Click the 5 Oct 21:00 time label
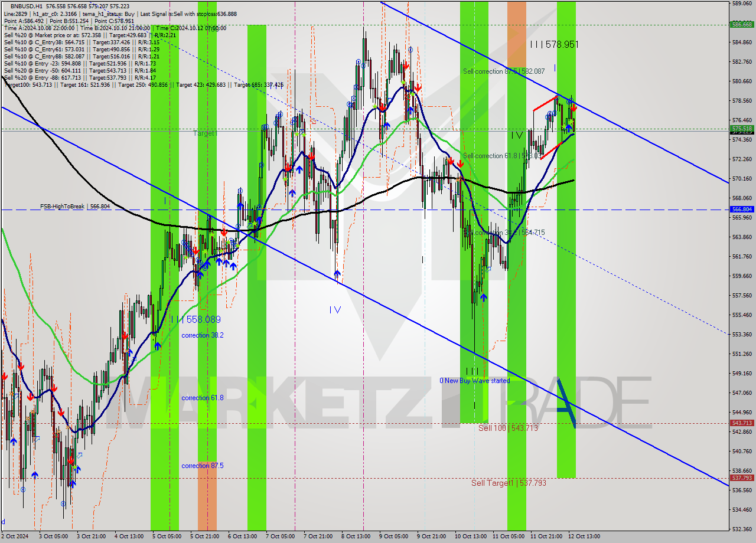The width and height of the screenshot is (756, 543). (x=204, y=537)
